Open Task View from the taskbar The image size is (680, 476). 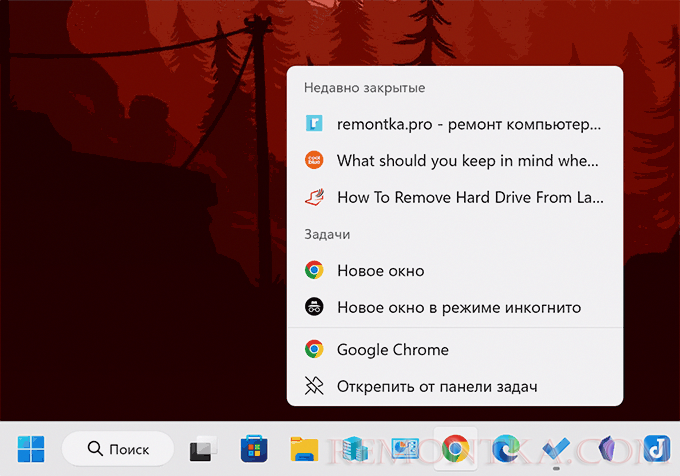pos(203,449)
